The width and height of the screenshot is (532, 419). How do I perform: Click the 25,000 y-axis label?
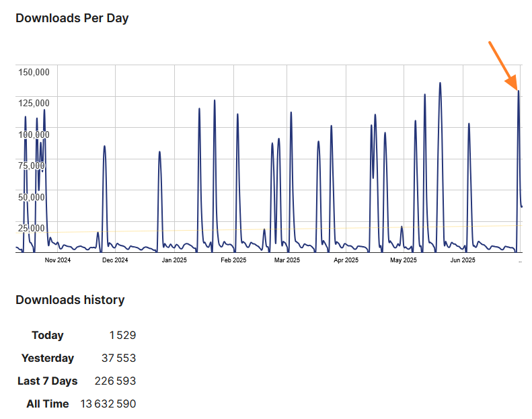coord(31,228)
